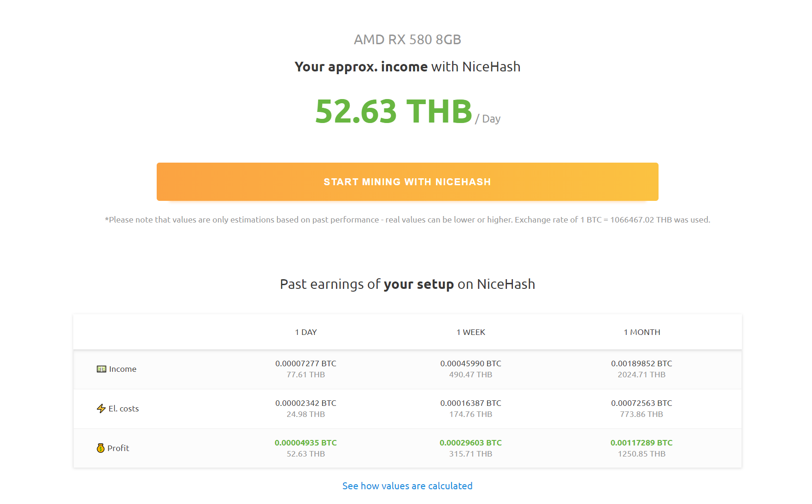Click the 773.86 THB monthly cost
The width and height of the screenshot is (812, 504).
coord(642,414)
